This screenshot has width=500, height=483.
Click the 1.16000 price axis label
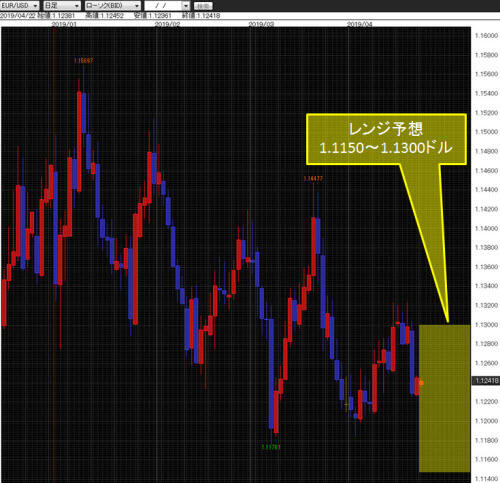(486, 36)
